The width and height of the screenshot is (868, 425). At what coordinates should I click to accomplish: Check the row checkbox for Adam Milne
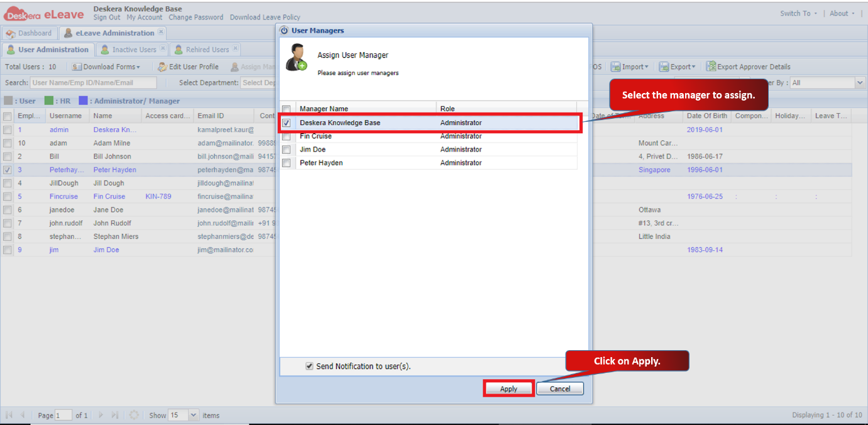pos(8,143)
